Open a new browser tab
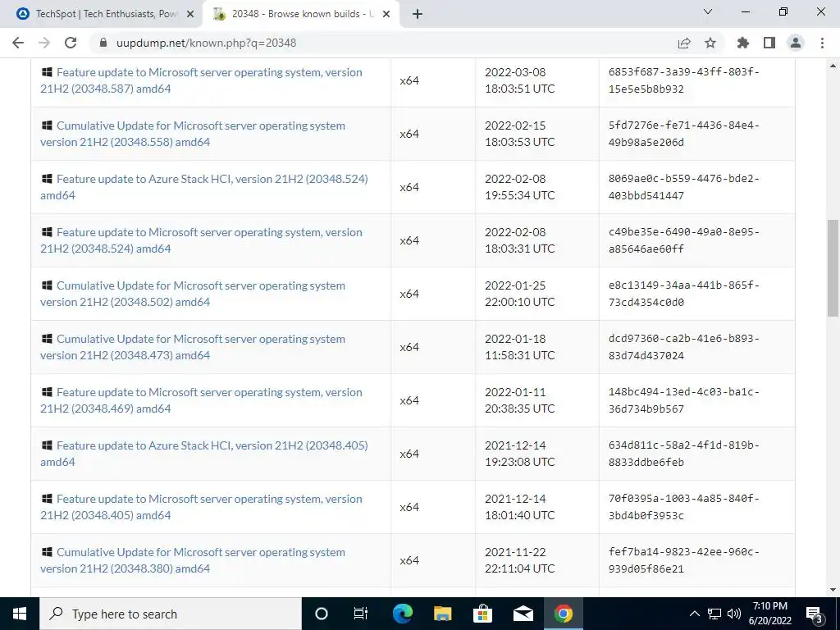 [x=418, y=14]
